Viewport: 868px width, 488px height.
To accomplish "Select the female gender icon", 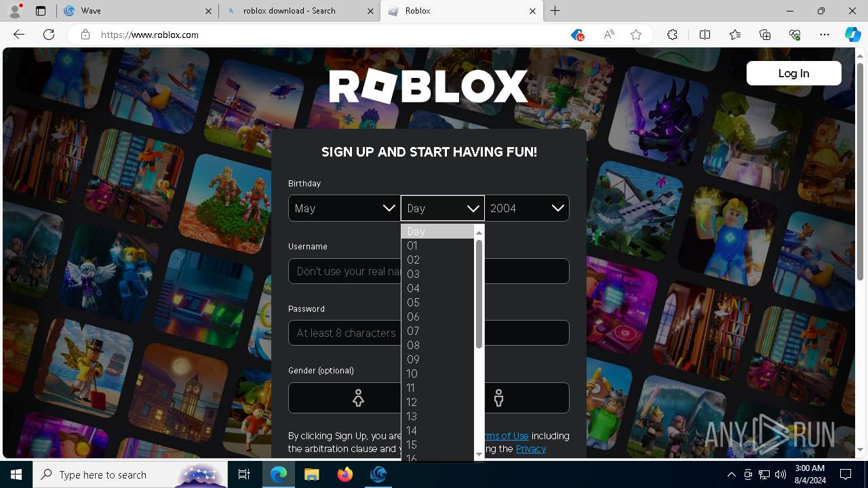I will (358, 398).
